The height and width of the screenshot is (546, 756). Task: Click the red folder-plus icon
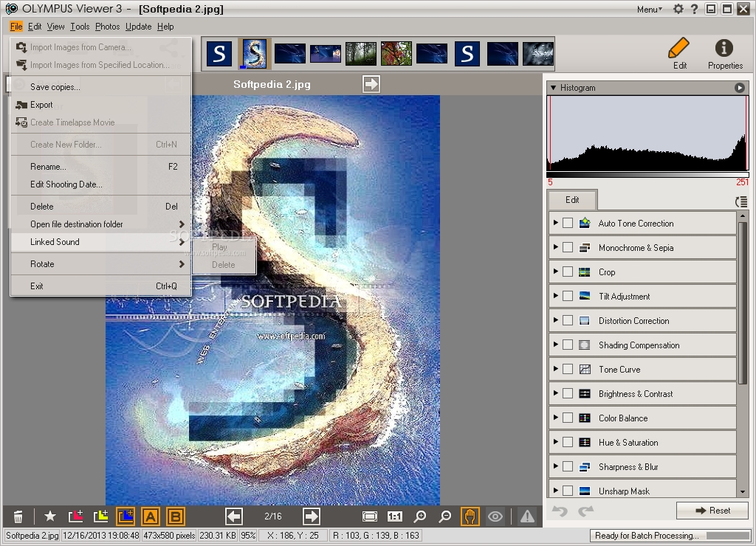pos(76,516)
